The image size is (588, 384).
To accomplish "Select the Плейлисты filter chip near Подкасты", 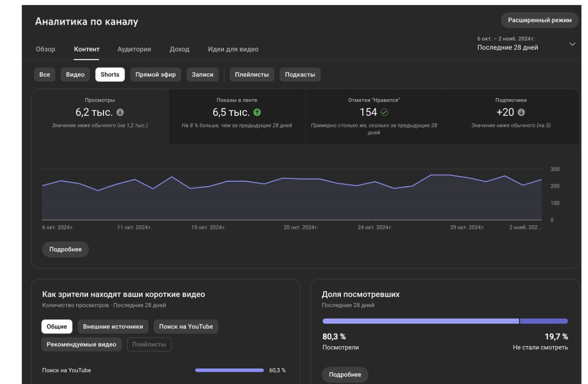I will coord(252,74).
